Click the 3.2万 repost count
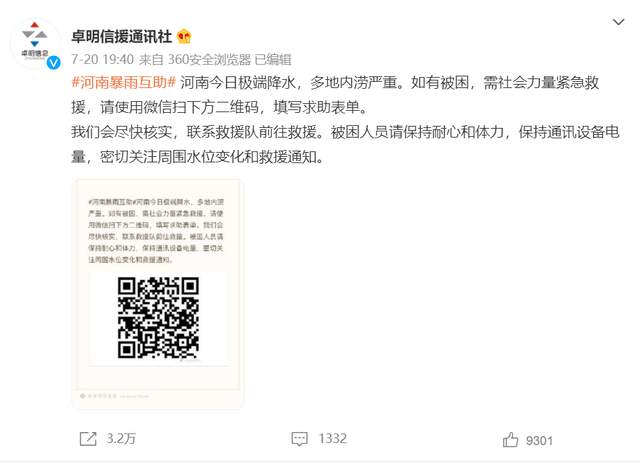This screenshot has width=640, height=463. (121, 439)
